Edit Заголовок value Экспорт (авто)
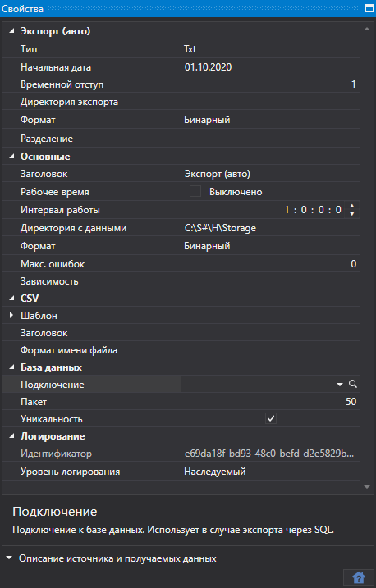Viewport: 376px width, 588px height. click(270, 174)
